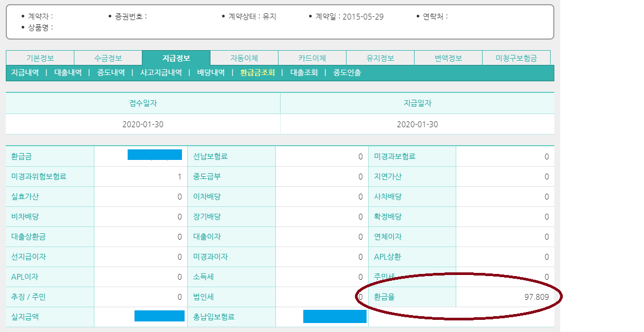The height and width of the screenshot is (332, 644).
Task: Select the 변액정보 tab
Action: pos(448,58)
